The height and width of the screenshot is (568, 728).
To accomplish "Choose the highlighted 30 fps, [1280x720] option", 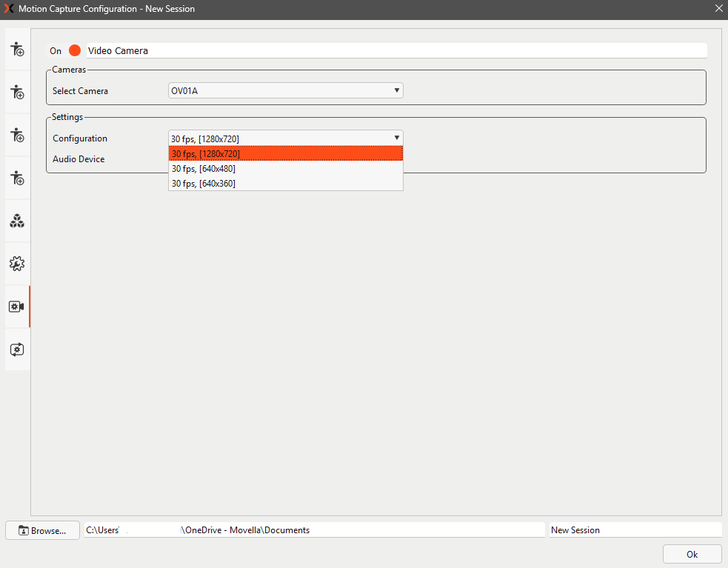I will pyautogui.click(x=286, y=154).
